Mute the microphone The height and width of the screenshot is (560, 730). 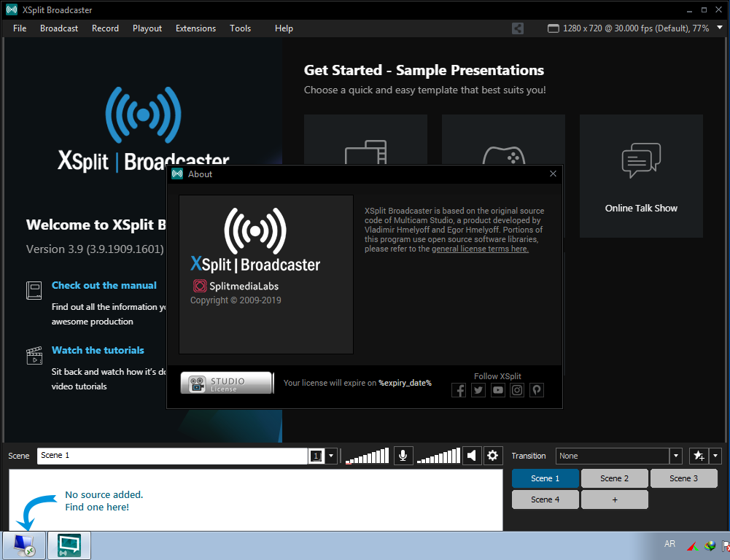point(403,455)
